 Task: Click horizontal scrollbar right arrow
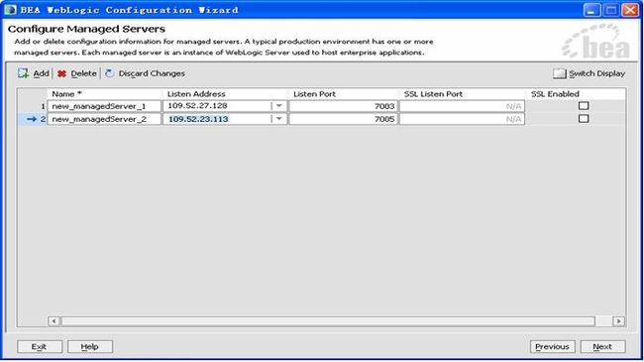[618, 321]
